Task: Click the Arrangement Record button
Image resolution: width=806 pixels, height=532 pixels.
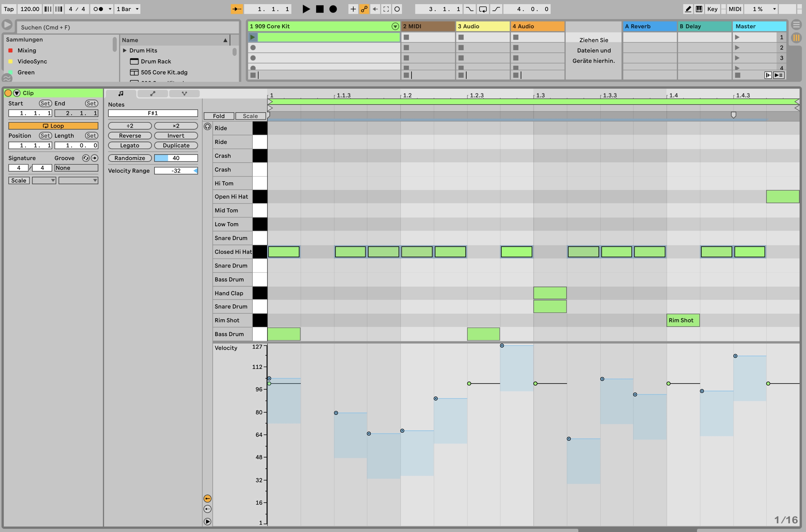Action: 333,9
